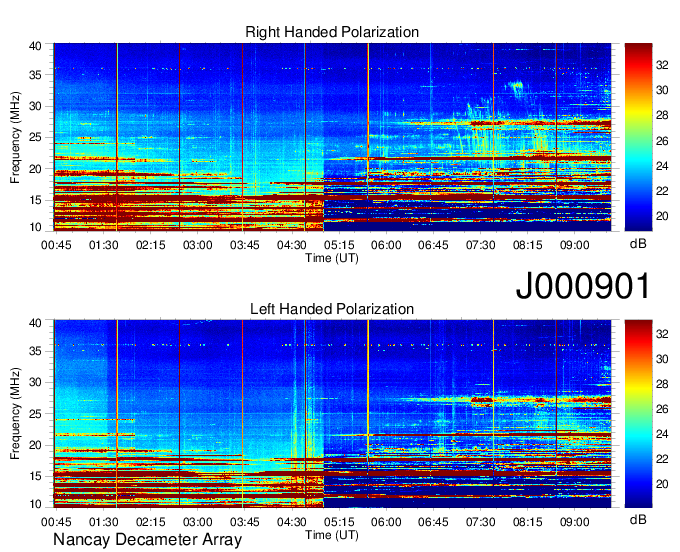
Task: Click the 25 MHz frequency tick of Right Handed plot
Action: (x=35, y=137)
